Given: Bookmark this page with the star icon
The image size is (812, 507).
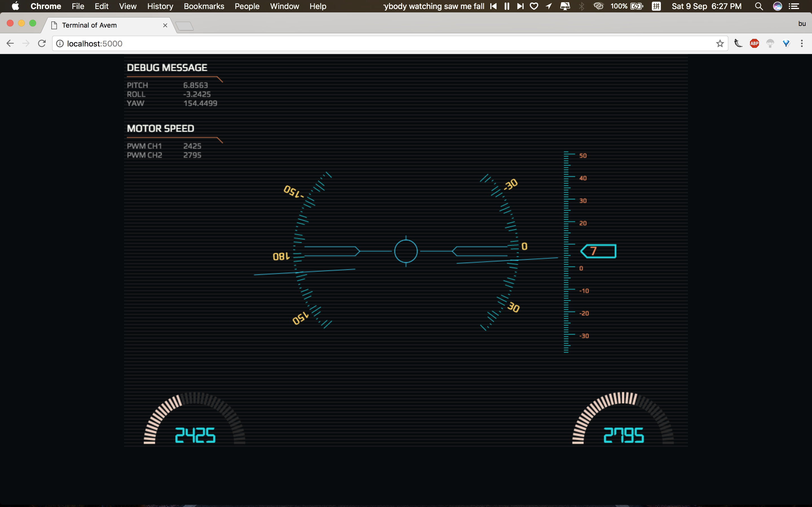Looking at the screenshot, I should click(x=720, y=43).
